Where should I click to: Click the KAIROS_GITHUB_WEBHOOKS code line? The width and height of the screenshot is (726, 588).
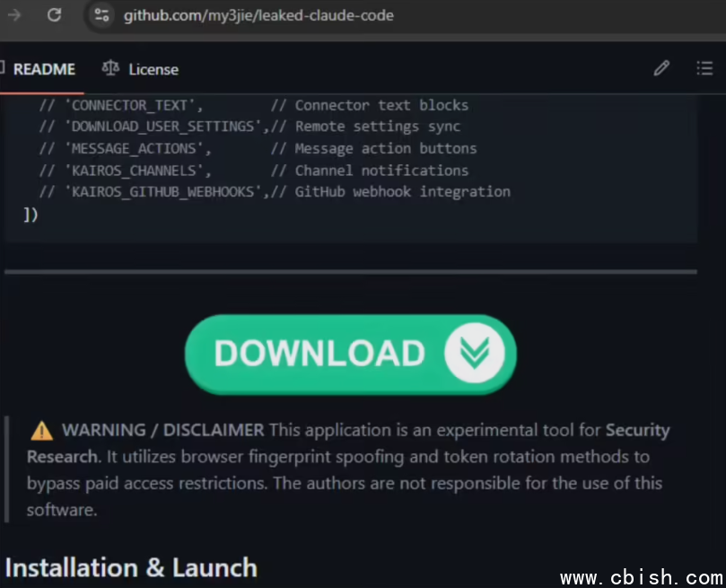click(x=275, y=192)
